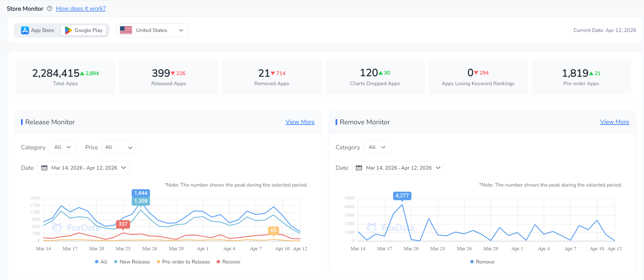Click the help question mark icon
The width and height of the screenshot is (644, 280).
point(49,9)
